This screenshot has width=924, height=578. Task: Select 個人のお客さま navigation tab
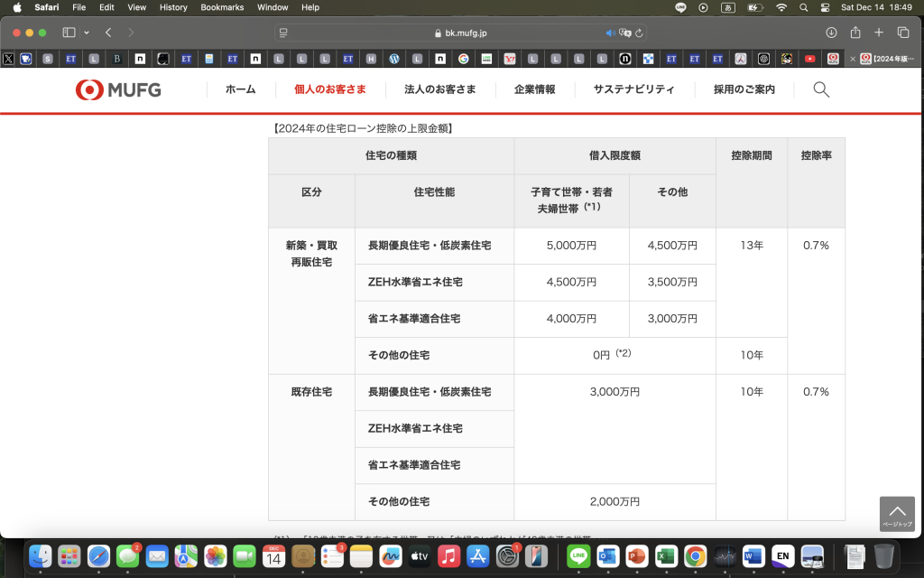330,89
